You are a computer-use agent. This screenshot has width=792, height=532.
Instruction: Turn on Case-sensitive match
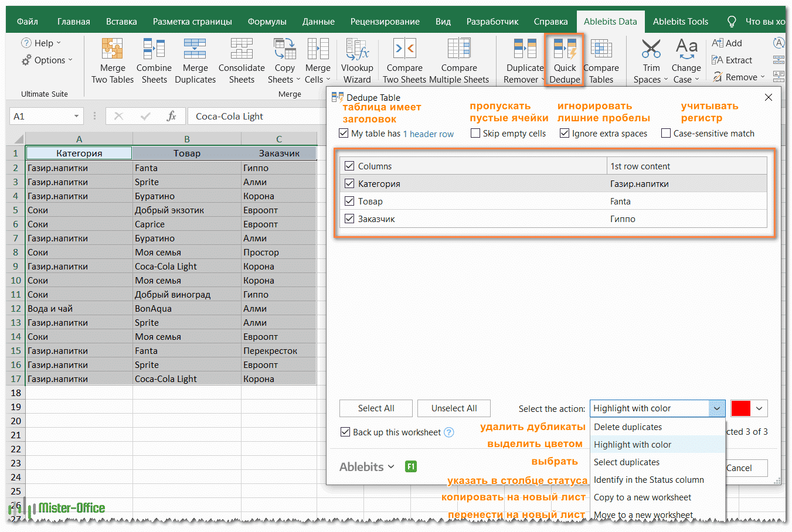click(x=666, y=134)
